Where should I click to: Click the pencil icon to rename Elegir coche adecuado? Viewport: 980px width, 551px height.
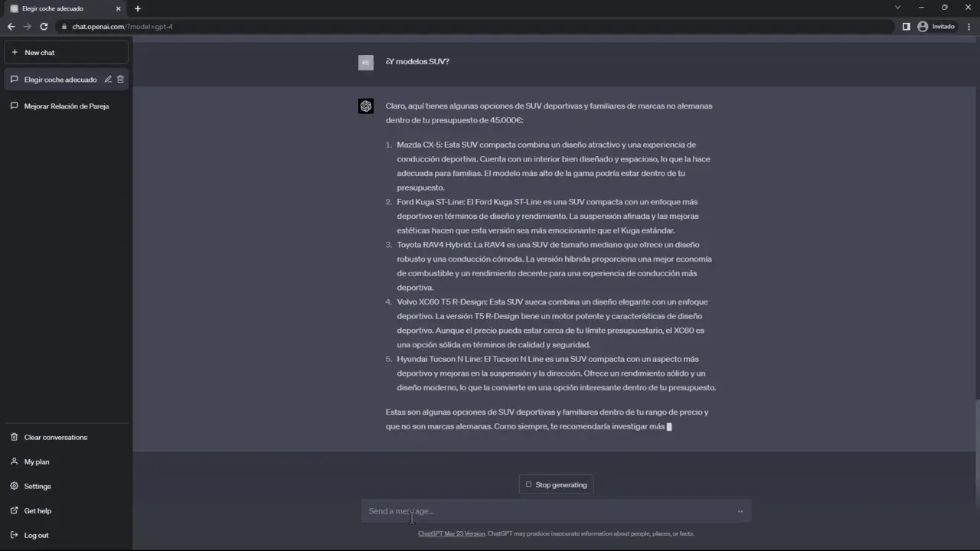[108, 79]
